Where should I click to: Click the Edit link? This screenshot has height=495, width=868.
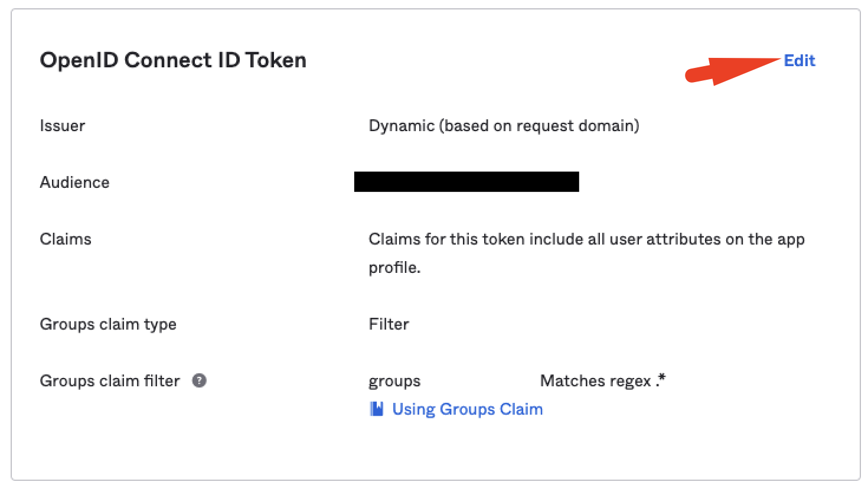[x=799, y=60]
